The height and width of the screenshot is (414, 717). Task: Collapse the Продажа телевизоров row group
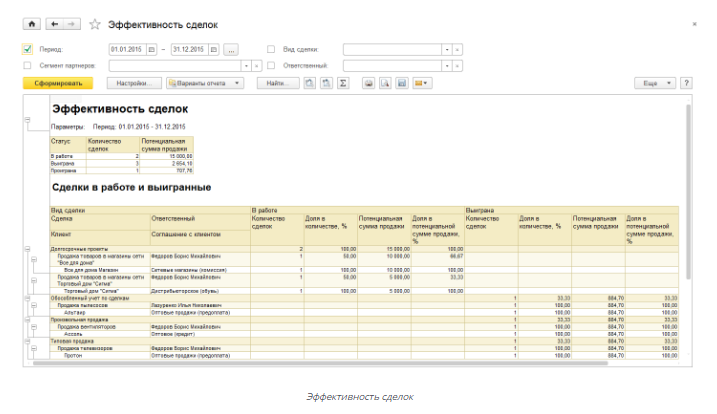click(x=34, y=349)
